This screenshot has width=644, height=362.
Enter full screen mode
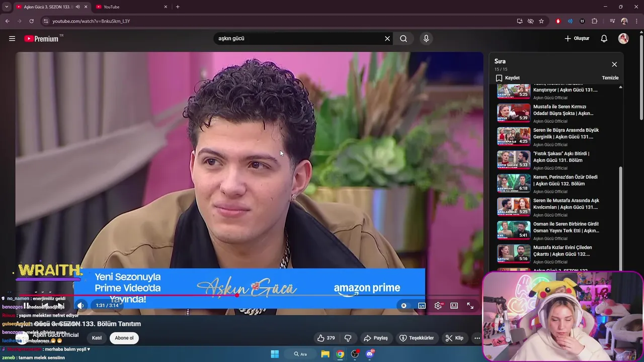coord(470,306)
